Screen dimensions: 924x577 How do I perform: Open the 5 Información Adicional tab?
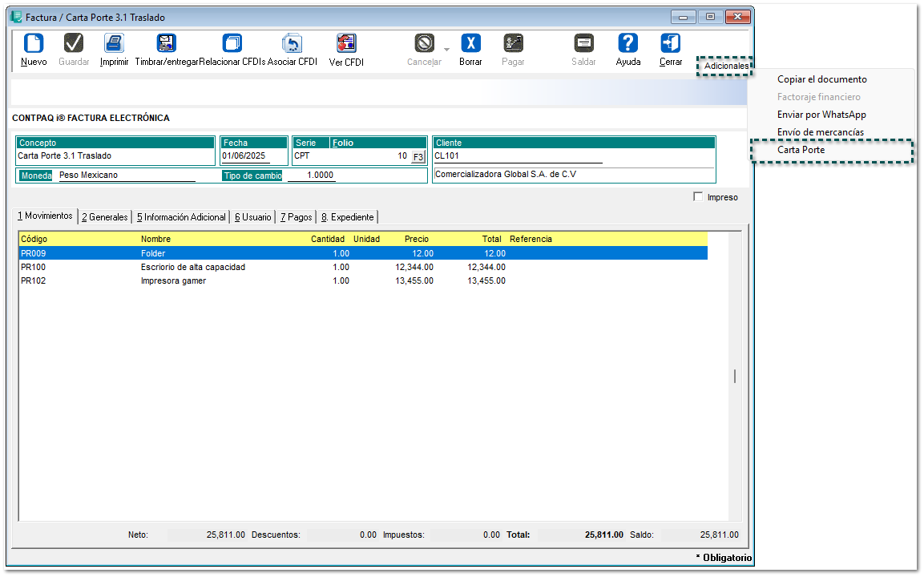tap(181, 217)
